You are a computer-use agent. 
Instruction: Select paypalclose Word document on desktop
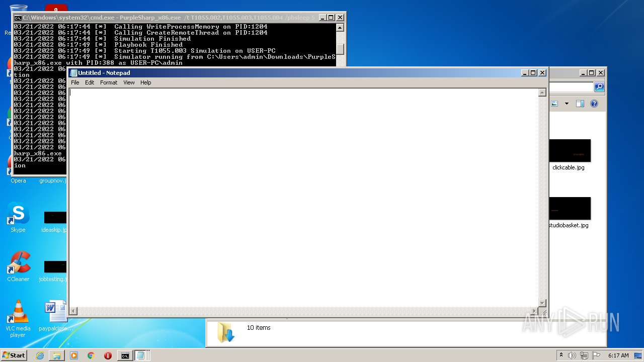(56, 316)
